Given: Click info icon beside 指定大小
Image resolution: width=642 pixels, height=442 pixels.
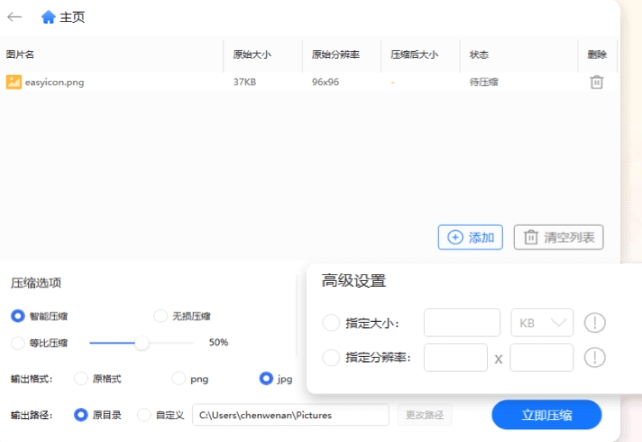Looking at the screenshot, I should [595, 323].
